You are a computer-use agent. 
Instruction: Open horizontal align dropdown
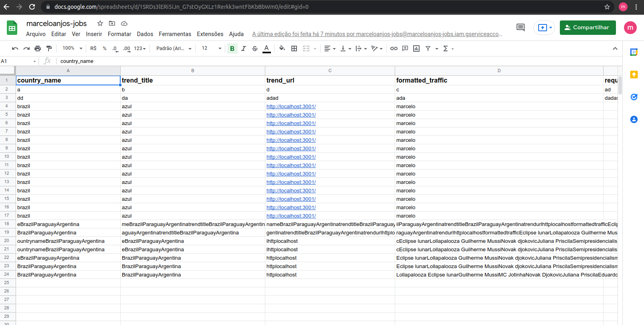tap(330, 48)
